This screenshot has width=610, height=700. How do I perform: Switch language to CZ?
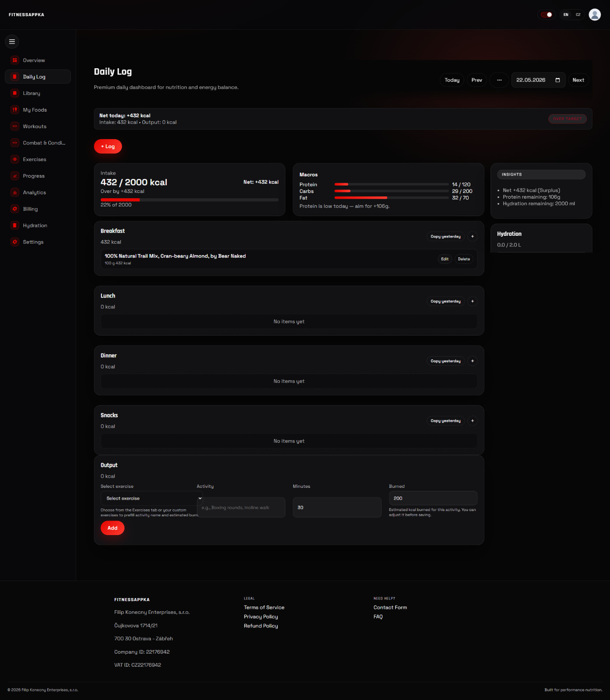click(578, 14)
